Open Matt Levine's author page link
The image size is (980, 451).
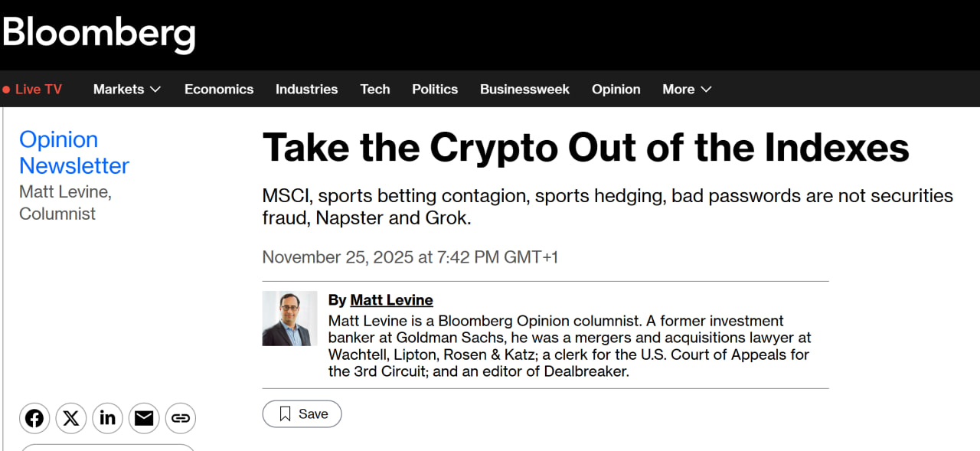391,300
